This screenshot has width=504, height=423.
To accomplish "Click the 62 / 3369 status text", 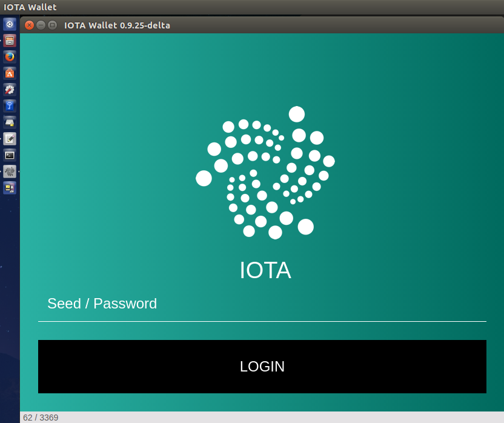I will pyautogui.click(x=41, y=418).
